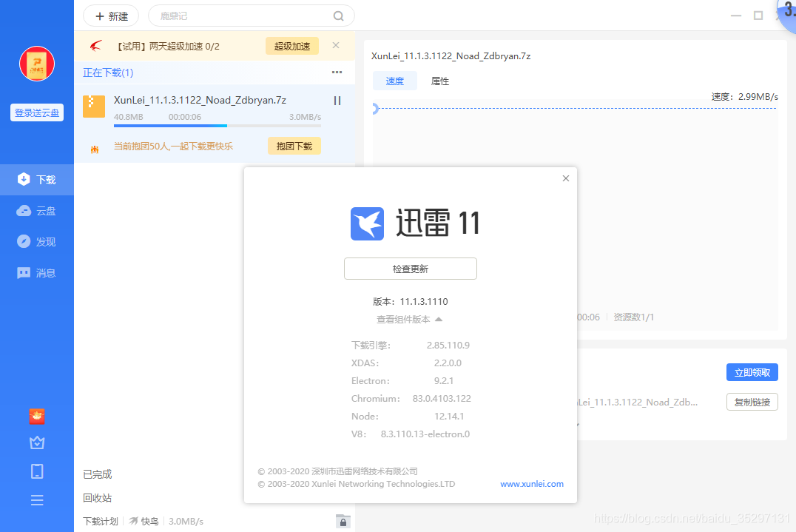Screen dimensions: 796x532
Task: Click the 迅雷 logo in About dialog
Action: 368,223
